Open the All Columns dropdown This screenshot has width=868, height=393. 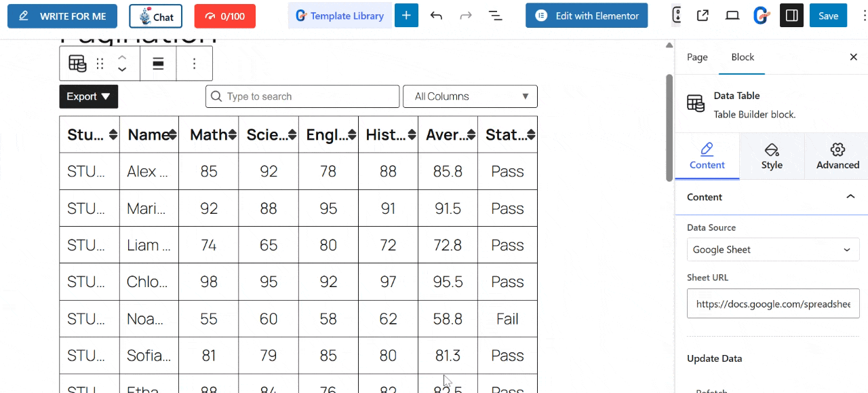pyautogui.click(x=470, y=96)
